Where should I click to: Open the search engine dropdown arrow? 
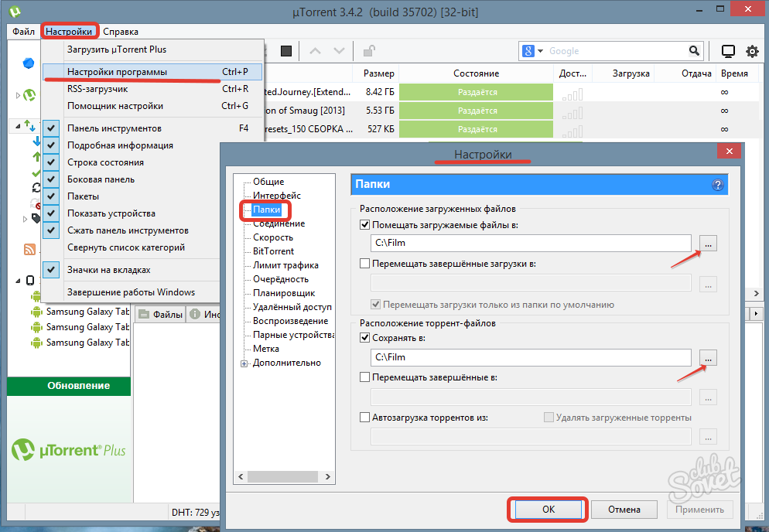pyautogui.click(x=541, y=51)
